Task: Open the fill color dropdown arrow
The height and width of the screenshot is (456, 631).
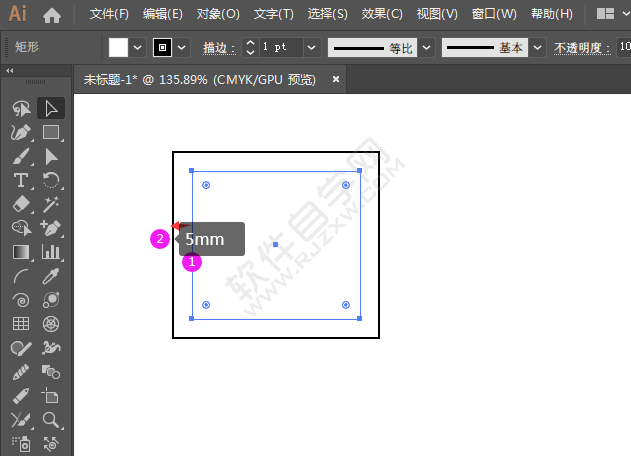Action: [138, 47]
